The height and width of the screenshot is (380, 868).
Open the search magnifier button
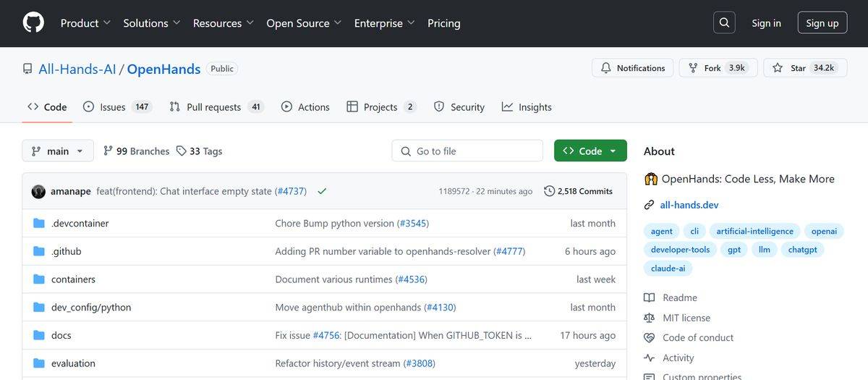point(724,22)
